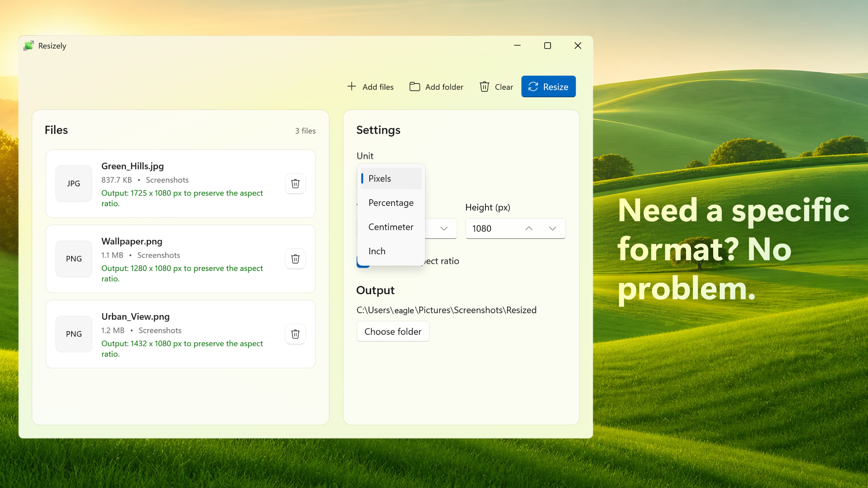868x488 pixels.
Task: Minimize the Resizely window
Action: coord(517,45)
